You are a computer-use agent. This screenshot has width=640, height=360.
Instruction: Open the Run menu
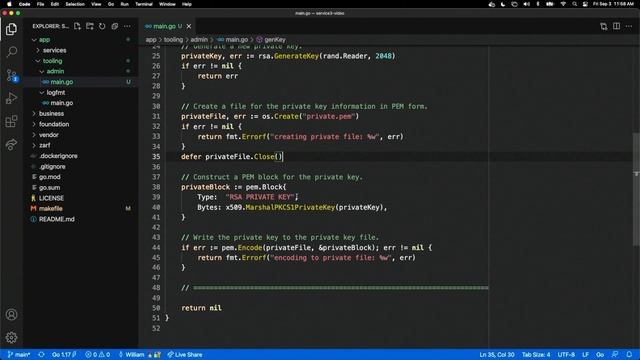coord(124,4)
